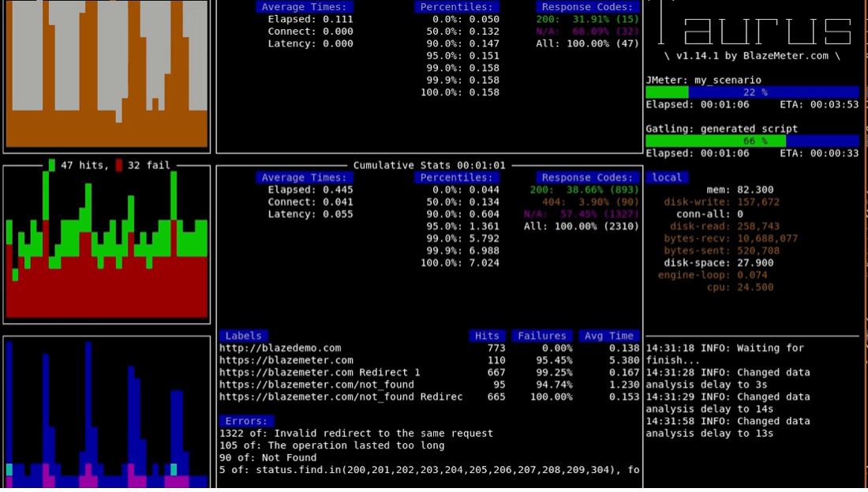Click the Errors section header
This screenshot has width=868, height=492.
point(246,421)
